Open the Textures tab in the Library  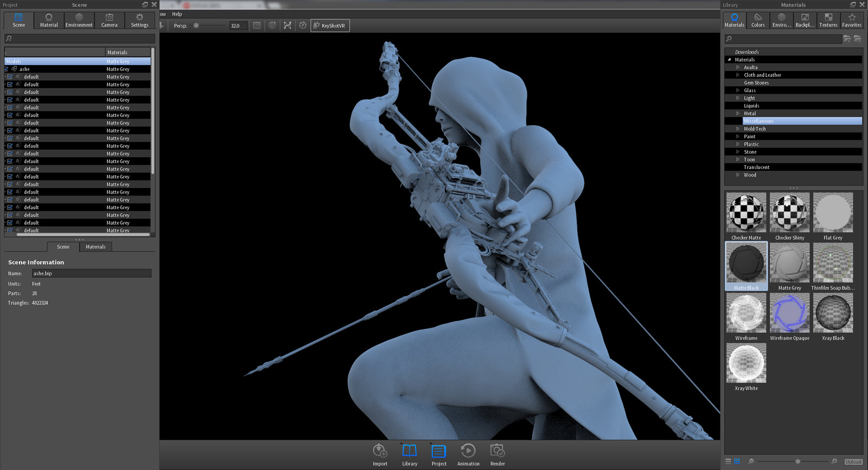pyautogui.click(x=828, y=21)
